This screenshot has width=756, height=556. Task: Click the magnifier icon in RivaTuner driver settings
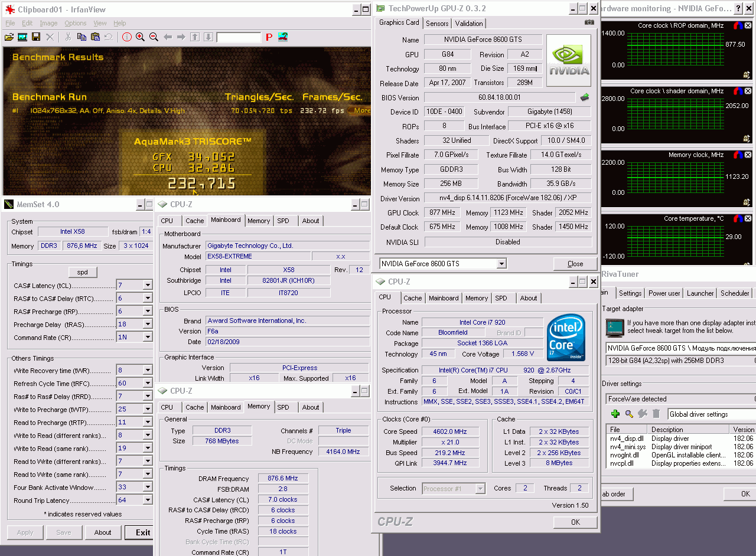629,414
